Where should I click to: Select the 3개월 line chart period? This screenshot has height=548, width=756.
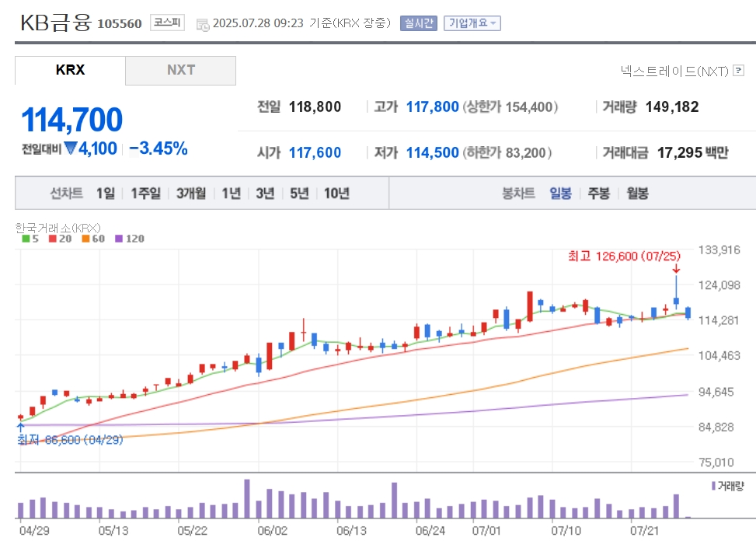coord(191,194)
